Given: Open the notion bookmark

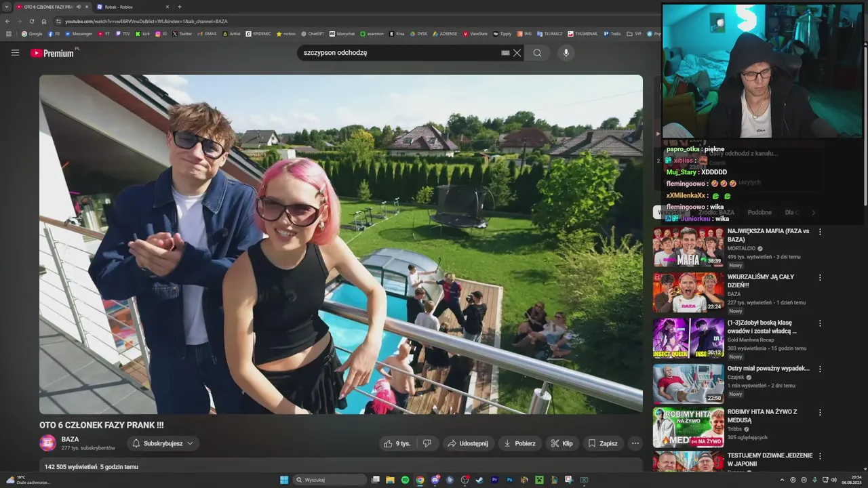Looking at the screenshot, I should click(286, 33).
